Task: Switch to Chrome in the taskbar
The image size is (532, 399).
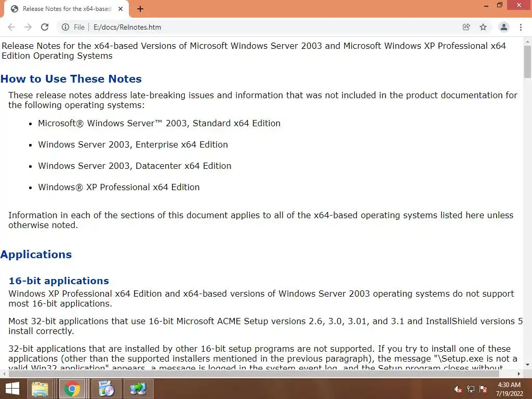Action: 72,389
